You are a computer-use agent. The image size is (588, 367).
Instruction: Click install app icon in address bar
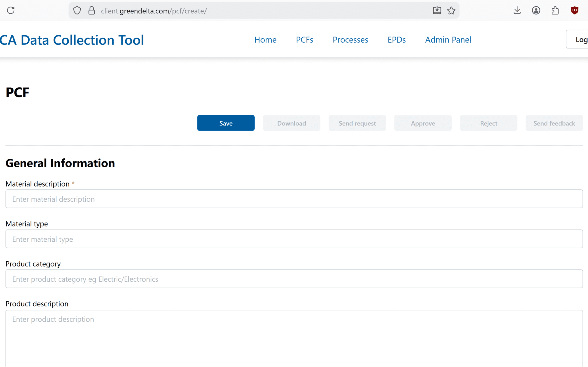point(437,10)
